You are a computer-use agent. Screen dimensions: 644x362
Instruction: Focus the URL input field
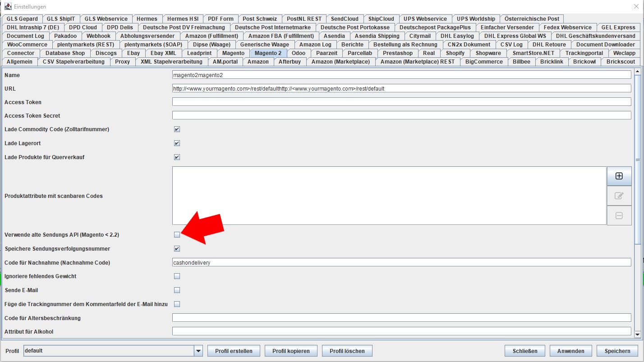coord(401,88)
